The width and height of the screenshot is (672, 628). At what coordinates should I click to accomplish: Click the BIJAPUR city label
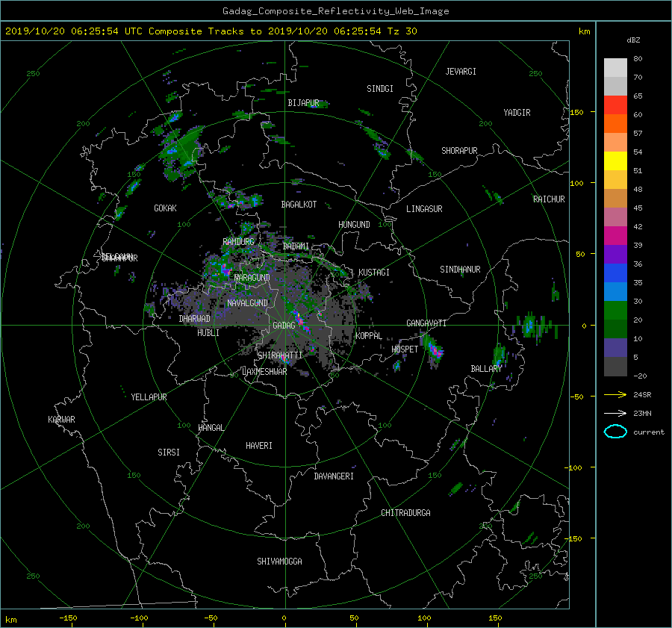point(303,103)
